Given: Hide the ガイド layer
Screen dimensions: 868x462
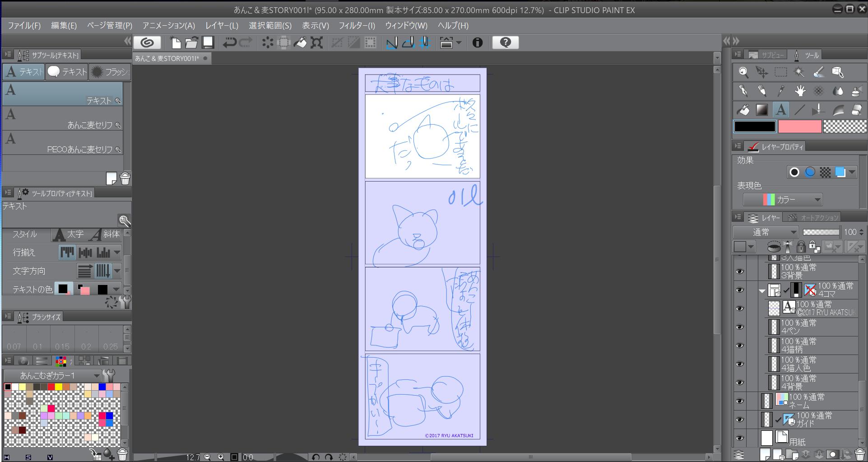Looking at the screenshot, I should (740, 420).
